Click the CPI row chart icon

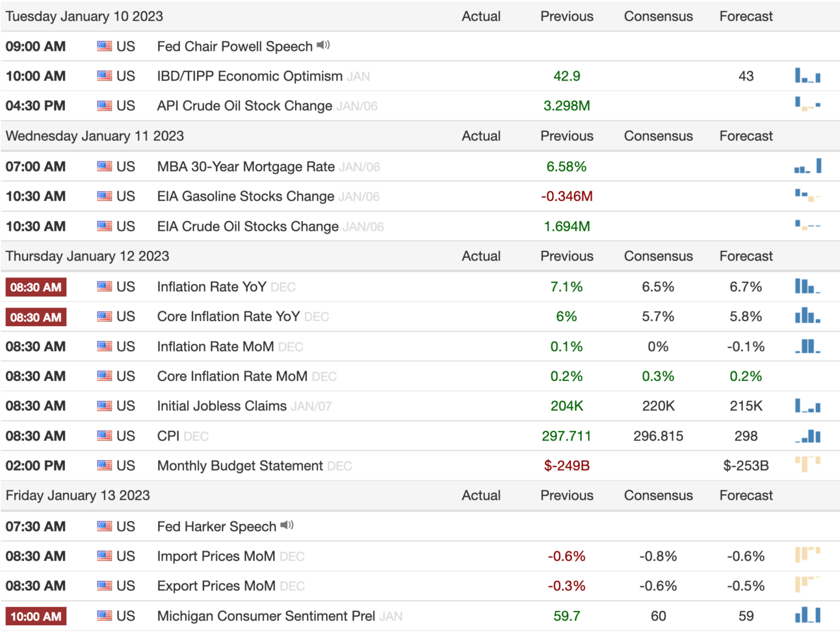807,436
